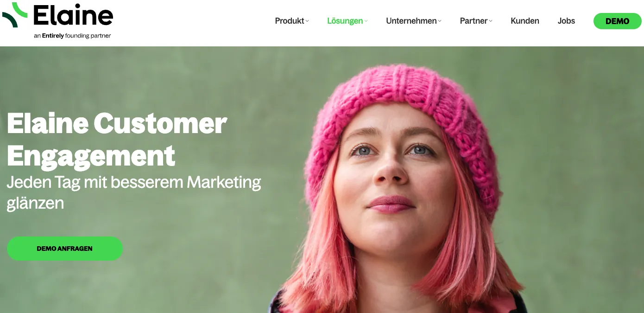The height and width of the screenshot is (313, 644).
Task: Expand the chevron next to Unternehmen
Action: point(440,21)
